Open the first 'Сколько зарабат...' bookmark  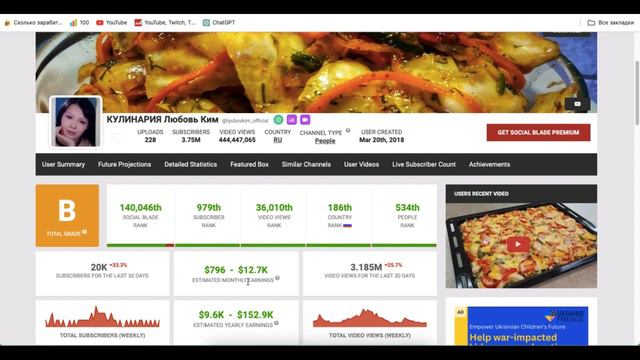tap(33, 22)
